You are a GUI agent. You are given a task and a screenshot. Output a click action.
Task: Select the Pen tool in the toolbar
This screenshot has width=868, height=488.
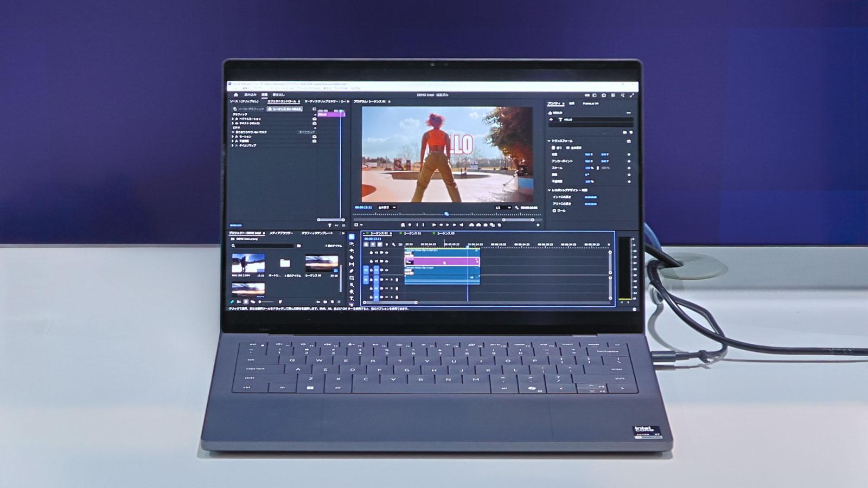click(352, 271)
